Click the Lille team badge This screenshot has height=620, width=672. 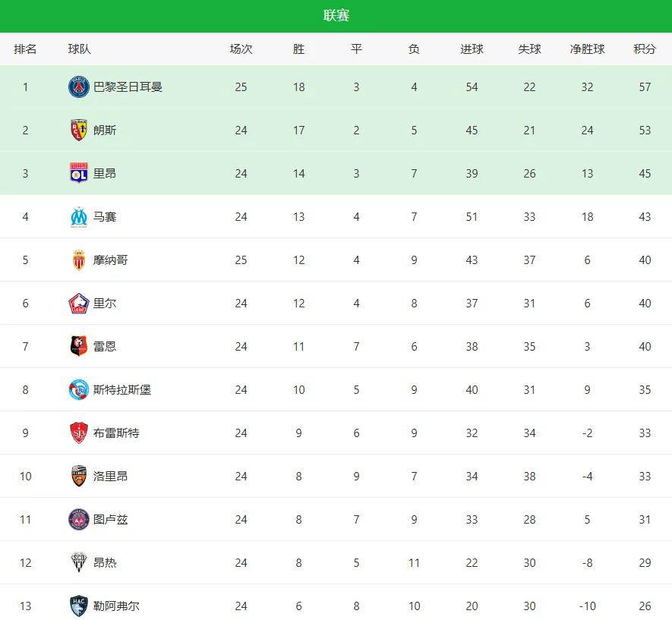[x=79, y=303]
